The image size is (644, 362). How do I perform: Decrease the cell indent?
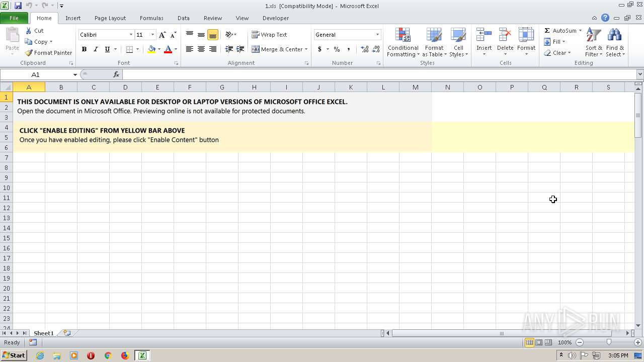[x=229, y=49]
